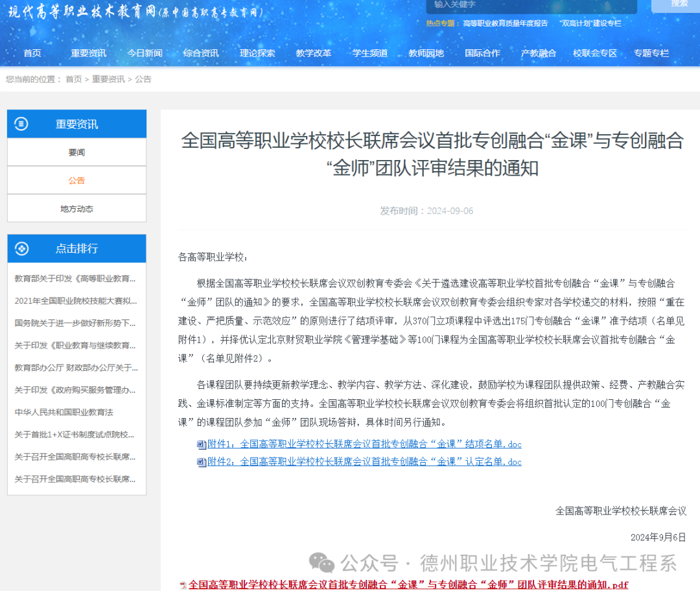
Task: Click the 输入关键字 search input field
Action: pos(531,6)
